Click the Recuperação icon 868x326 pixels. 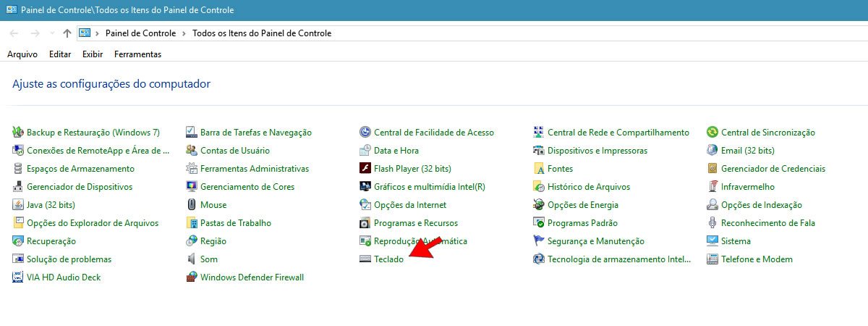tap(18, 241)
